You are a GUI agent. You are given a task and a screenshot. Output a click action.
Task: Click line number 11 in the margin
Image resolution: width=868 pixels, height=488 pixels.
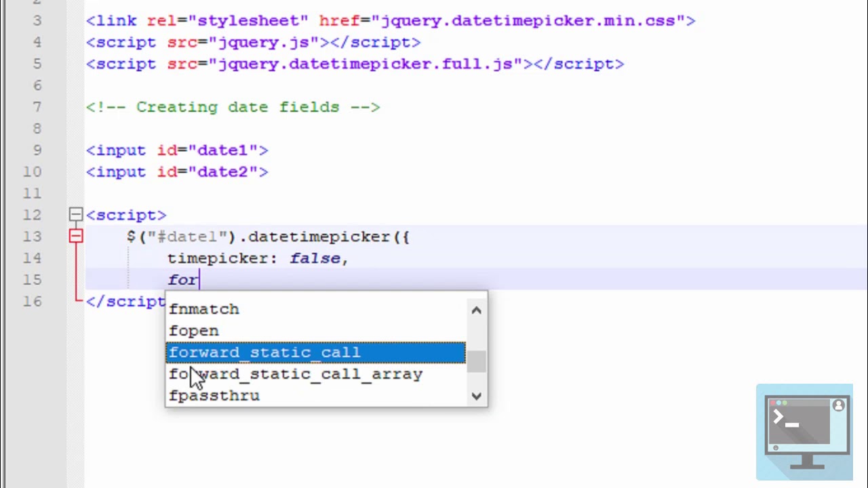click(x=32, y=194)
